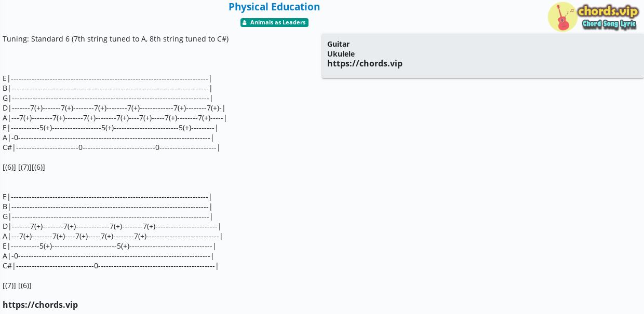This screenshot has height=314, width=644.
Task: Open the Animals as Leaders artist badge
Action: coord(274,22)
